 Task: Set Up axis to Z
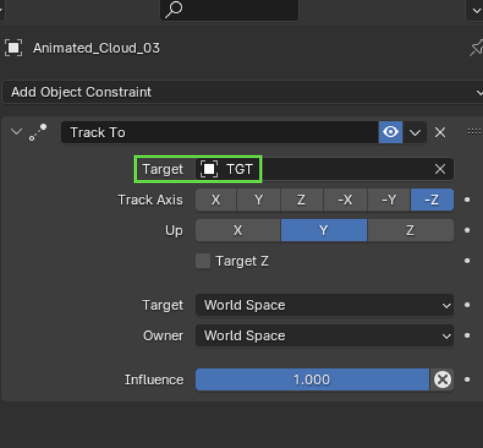[410, 230]
